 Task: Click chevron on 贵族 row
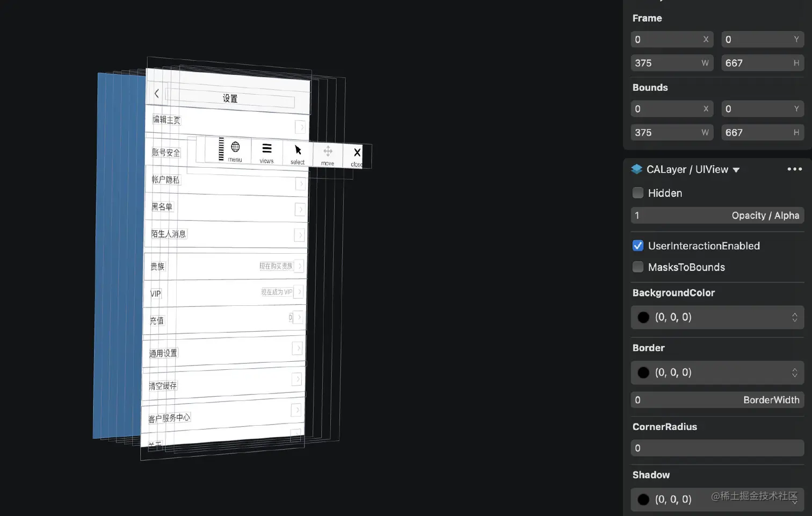coord(300,266)
